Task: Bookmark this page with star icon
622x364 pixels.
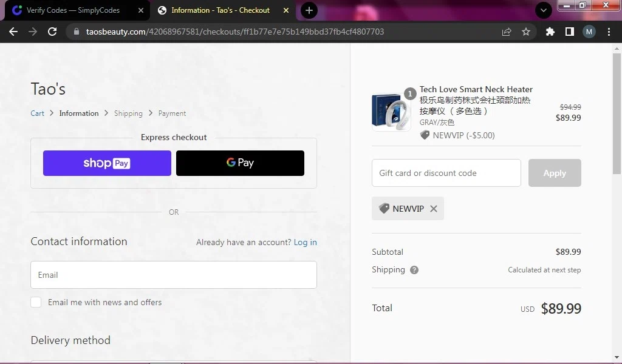Action: click(x=526, y=32)
